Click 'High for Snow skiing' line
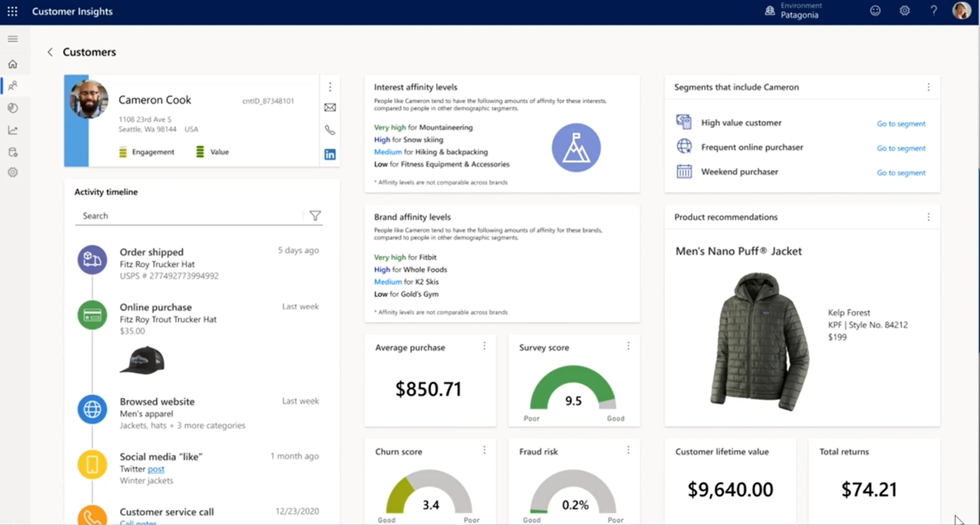 pos(408,139)
